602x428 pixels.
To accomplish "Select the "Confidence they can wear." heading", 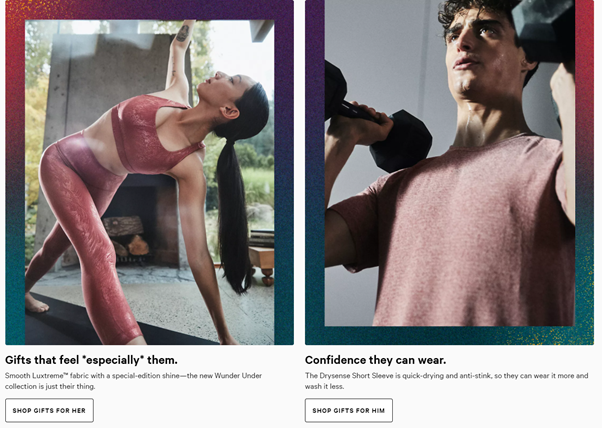I will pos(375,360).
